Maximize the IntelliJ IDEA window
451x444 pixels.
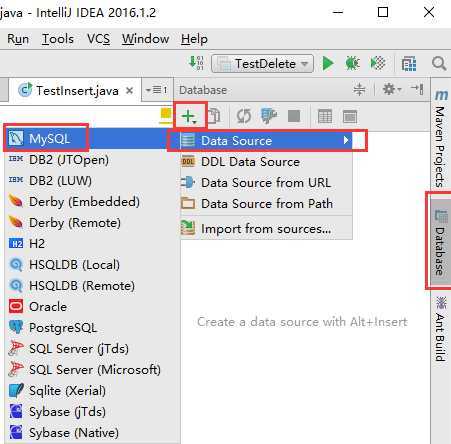pyautogui.click(x=383, y=12)
